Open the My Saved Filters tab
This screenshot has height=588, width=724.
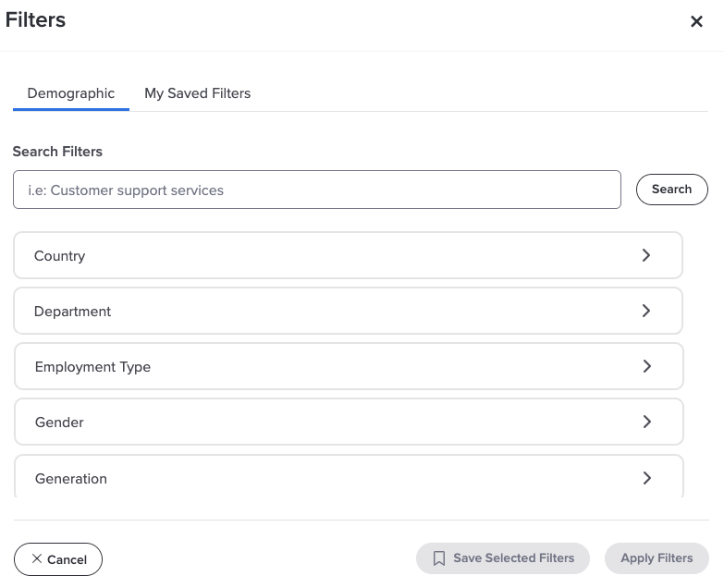pos(197,93)
